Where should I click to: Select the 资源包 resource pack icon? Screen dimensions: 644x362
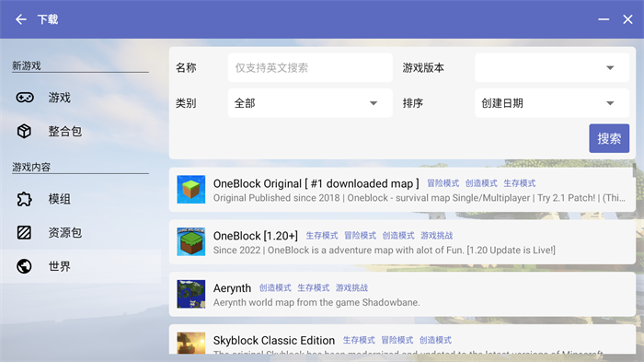pos(24,233)
